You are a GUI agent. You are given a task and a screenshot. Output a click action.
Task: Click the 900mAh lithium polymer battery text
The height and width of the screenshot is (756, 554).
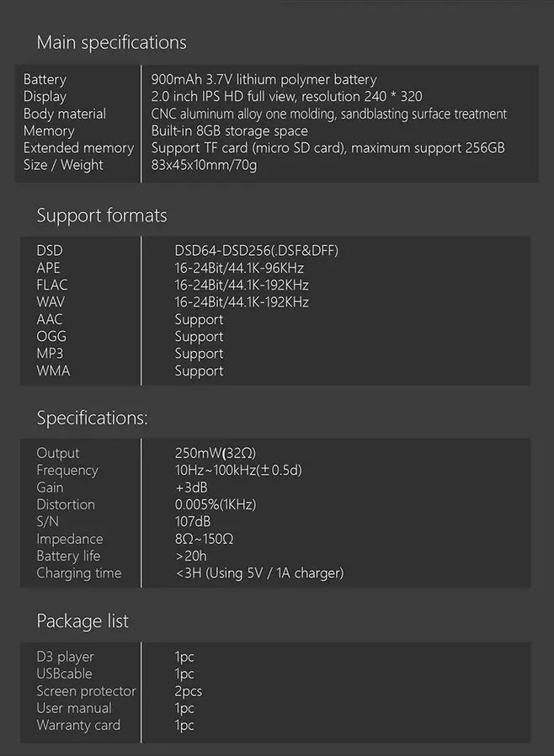point(264,79)
